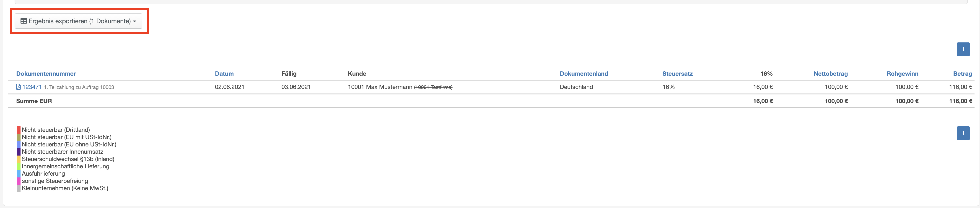
Task: Click customer name 10001 Max Mustermann
Action: coord(380,87)
